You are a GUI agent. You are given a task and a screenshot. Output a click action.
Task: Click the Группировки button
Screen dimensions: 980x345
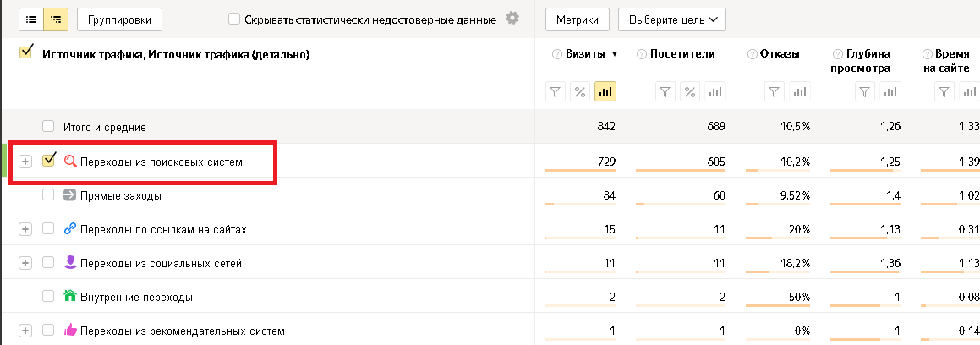119,19
